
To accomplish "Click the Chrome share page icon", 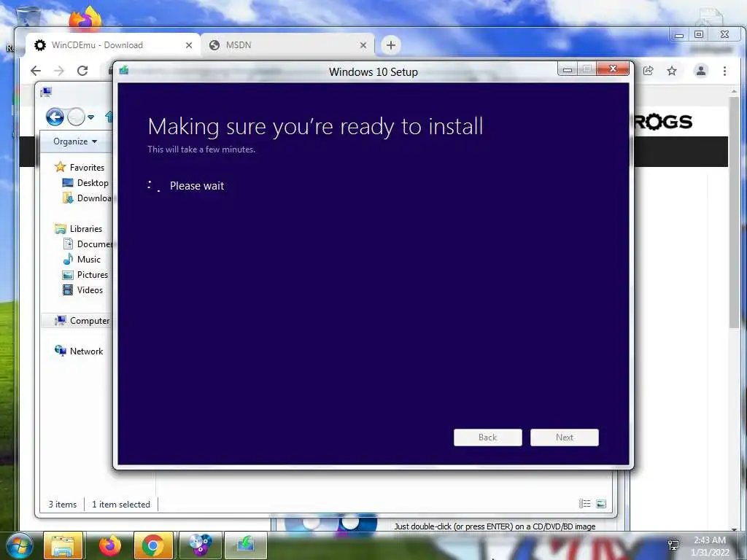I will pyautogui.click(x=648, y=71).
